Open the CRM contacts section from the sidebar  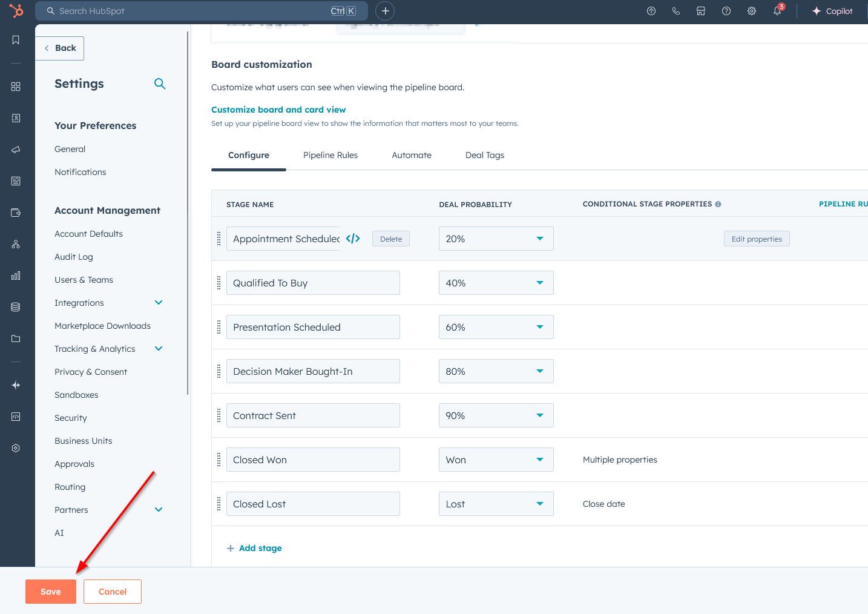[16, 118]
